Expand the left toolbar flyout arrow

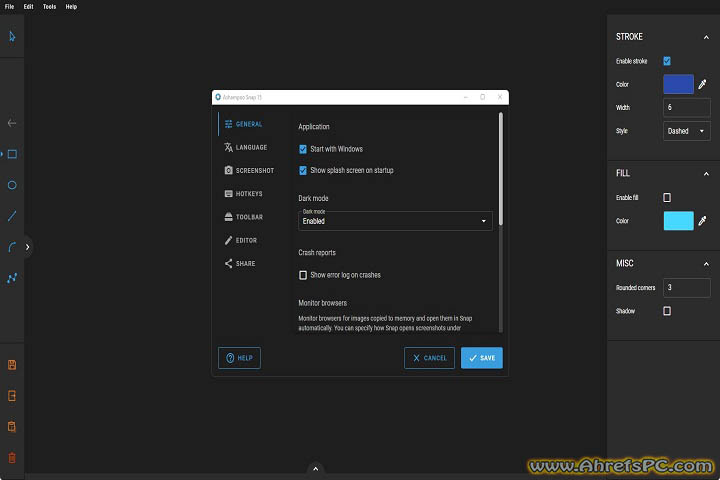28,247
